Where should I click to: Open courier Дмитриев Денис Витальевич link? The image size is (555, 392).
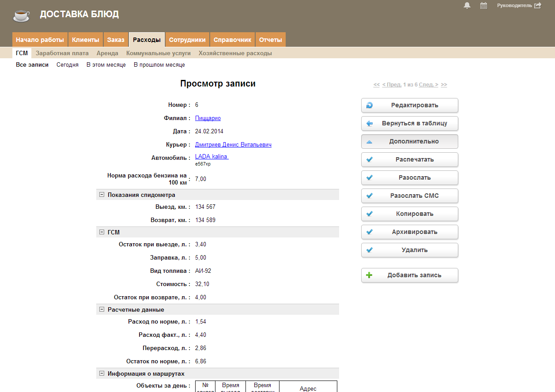[233, 145]
